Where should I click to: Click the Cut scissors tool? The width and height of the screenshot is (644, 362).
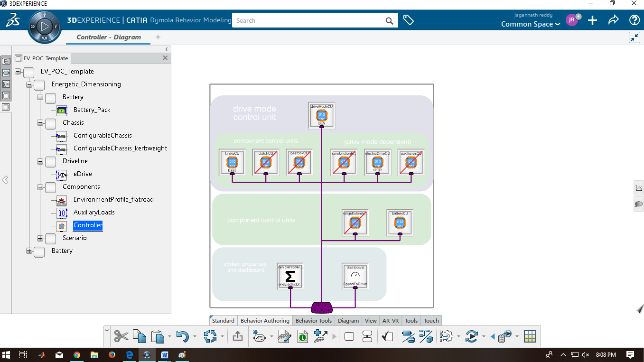coord(121,337)
